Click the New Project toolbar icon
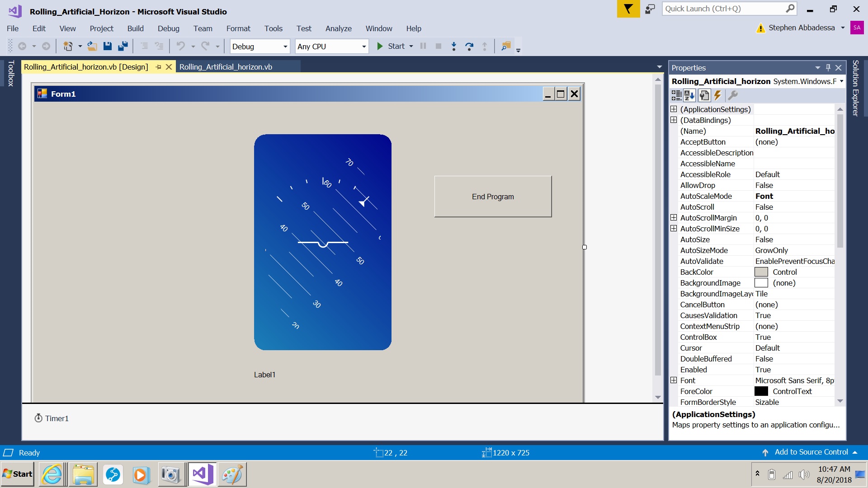This screenshot has height=488, width=868. [x=68, y=46]
